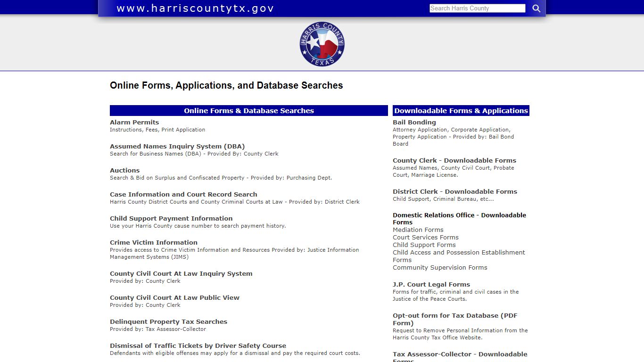Click text 'Search for Business Names (DBA) - Provided By: County Clerk'
644x362 pixels.
click(194, 154)
